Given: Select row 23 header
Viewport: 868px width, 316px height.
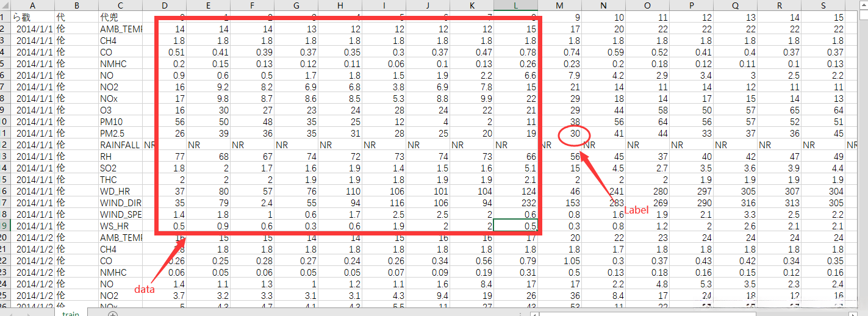Looking at the screenshot, I should click(5, 272).
